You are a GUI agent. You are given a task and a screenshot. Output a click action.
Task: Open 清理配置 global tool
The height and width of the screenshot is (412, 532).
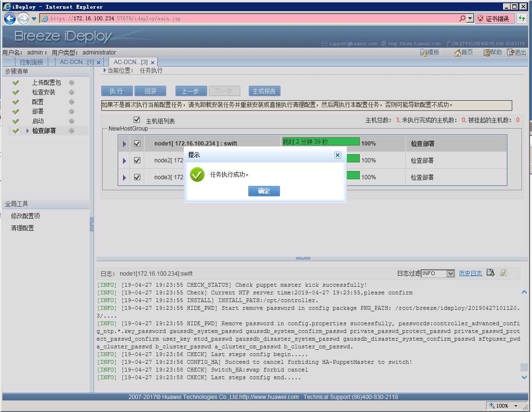[22, 228]
